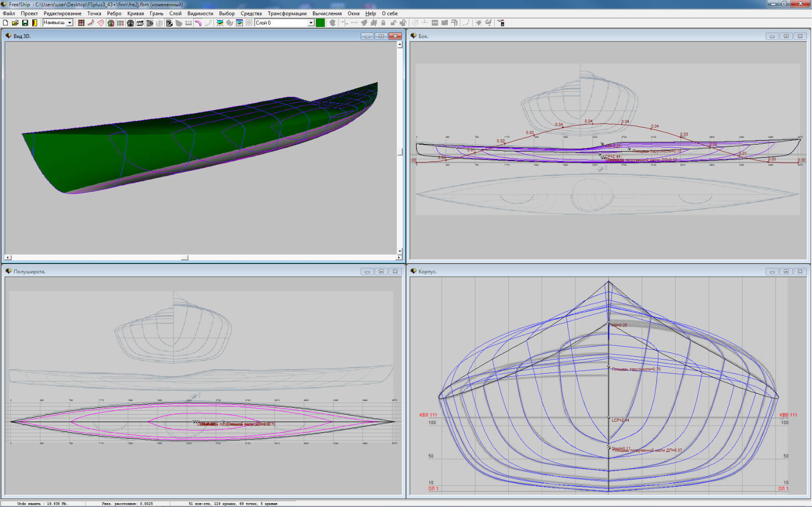Click the red diamond interior edges icon

[x=101, y=23]
